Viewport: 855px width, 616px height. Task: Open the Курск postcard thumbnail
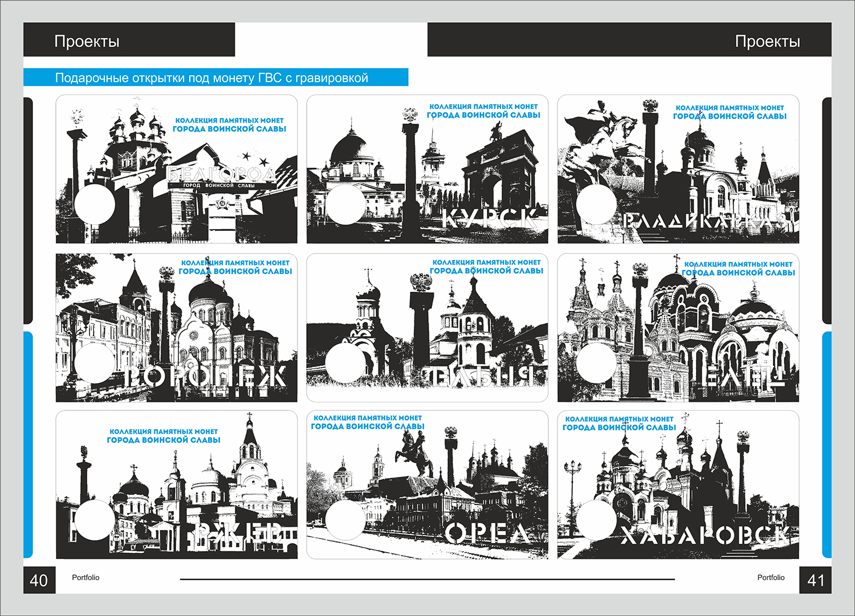point(427,169)
